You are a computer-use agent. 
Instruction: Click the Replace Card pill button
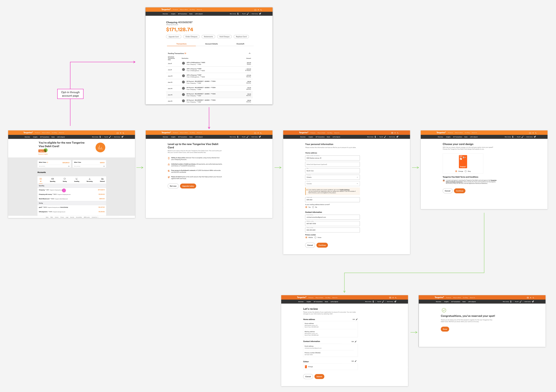coord(241,37)
